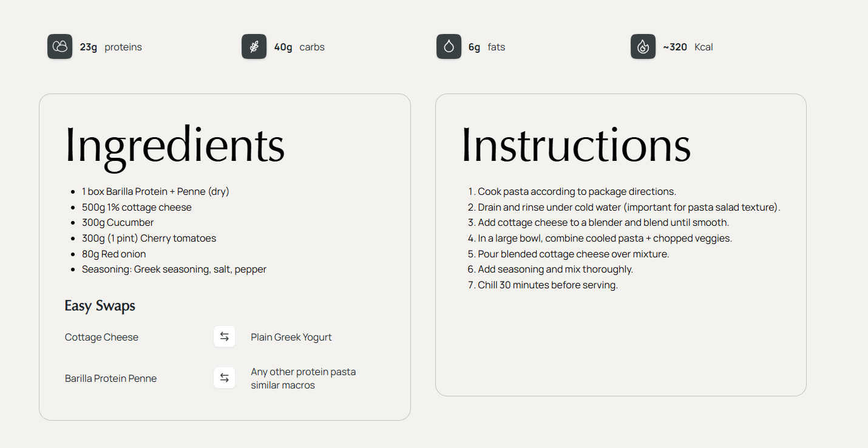Click the 500g 1% cottage cheese ingredient
868x448 pixels.
point(137,207)
